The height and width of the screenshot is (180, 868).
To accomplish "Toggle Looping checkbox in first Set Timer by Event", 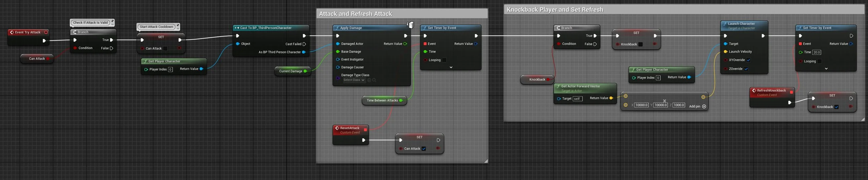I will pyautogui.click(x=444, y=60).
